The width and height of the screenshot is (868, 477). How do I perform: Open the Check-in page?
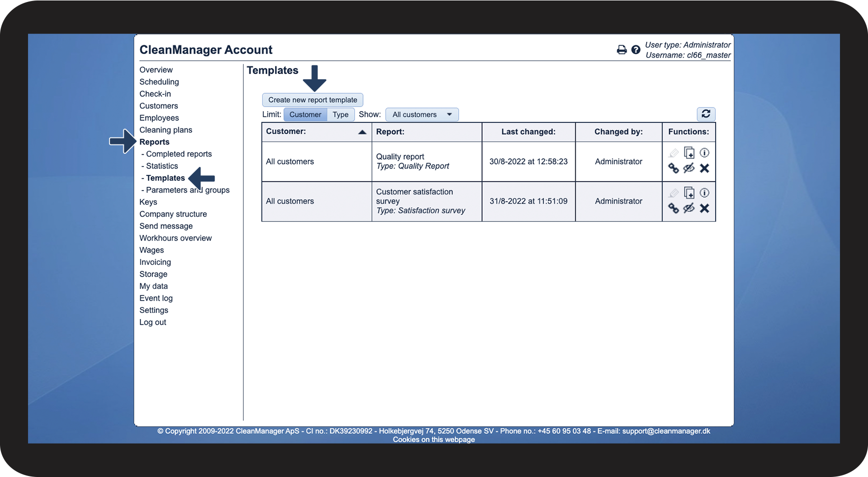click(x=155, y=94)
